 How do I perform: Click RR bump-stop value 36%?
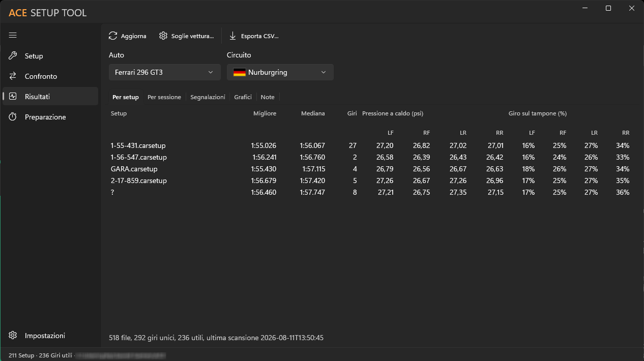[623, 192]
